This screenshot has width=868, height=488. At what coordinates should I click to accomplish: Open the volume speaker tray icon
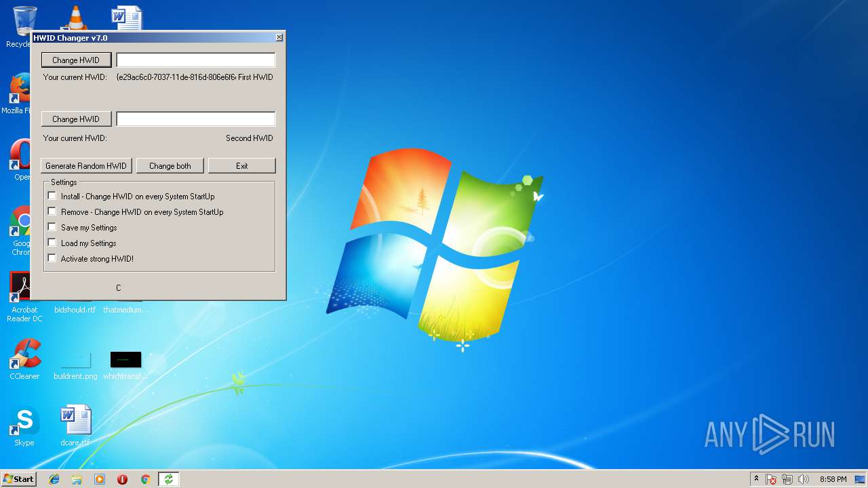804,479
